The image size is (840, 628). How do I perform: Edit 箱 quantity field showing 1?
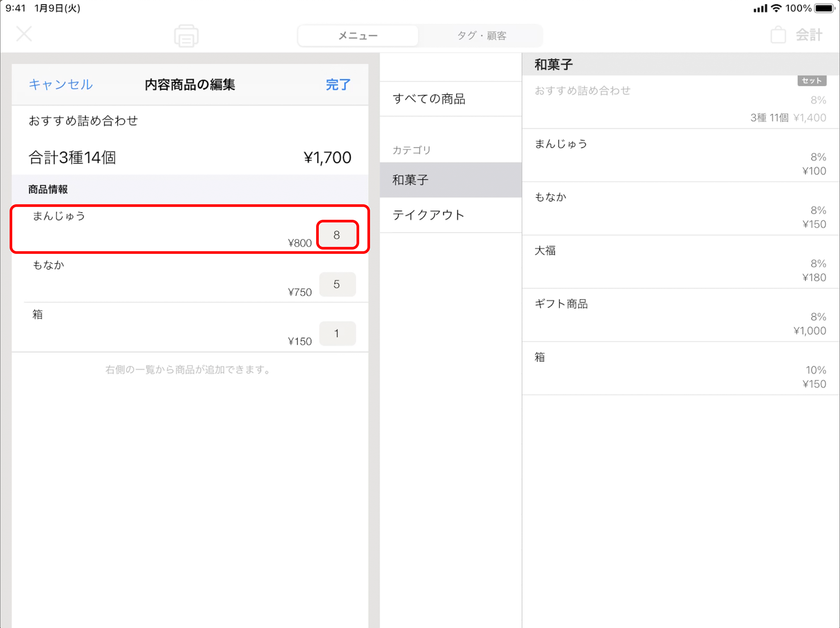tap(337, 333)
